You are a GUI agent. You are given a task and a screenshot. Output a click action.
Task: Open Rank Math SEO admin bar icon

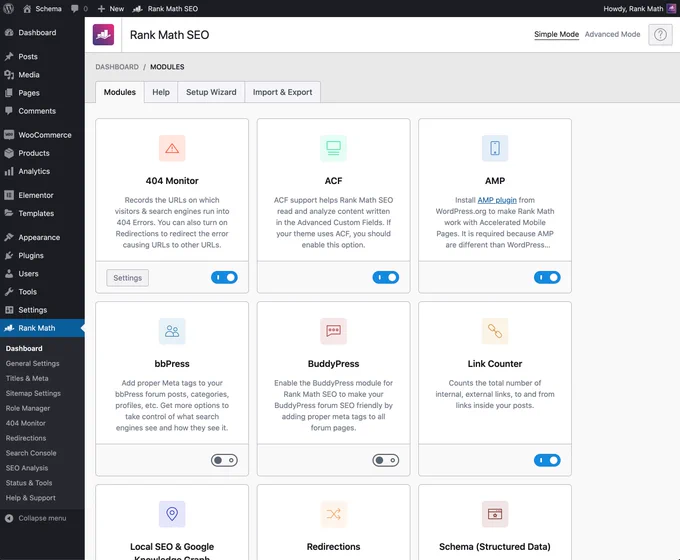coord(137,8)
